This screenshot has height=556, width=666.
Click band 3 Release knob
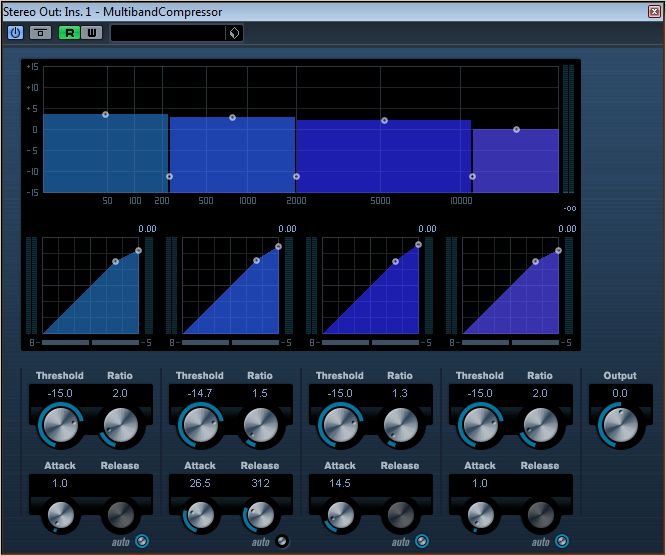[401, 515]
